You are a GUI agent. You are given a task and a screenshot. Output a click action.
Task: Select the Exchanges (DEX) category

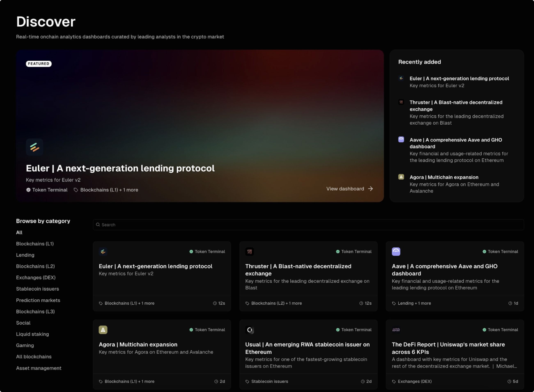point(36,278)
